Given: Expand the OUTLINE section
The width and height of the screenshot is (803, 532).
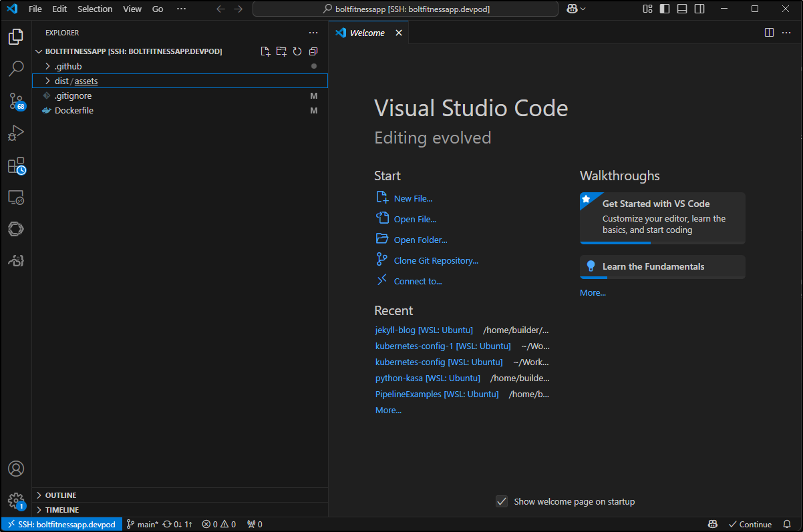Looking at the screenshot, I should (180, 495).
